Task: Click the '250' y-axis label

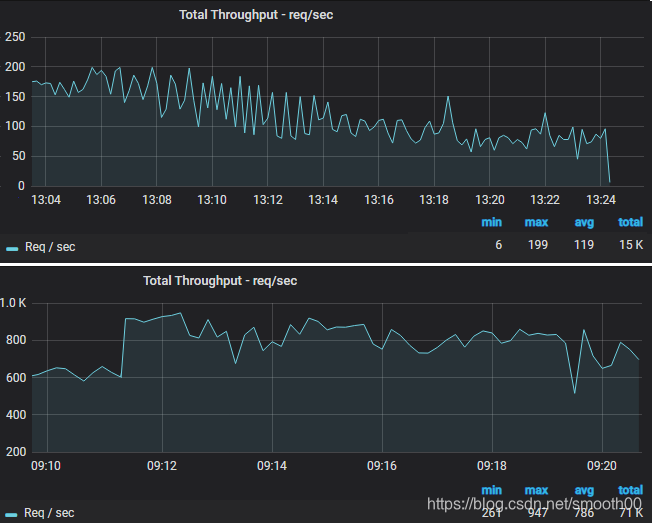Action: 15,37
